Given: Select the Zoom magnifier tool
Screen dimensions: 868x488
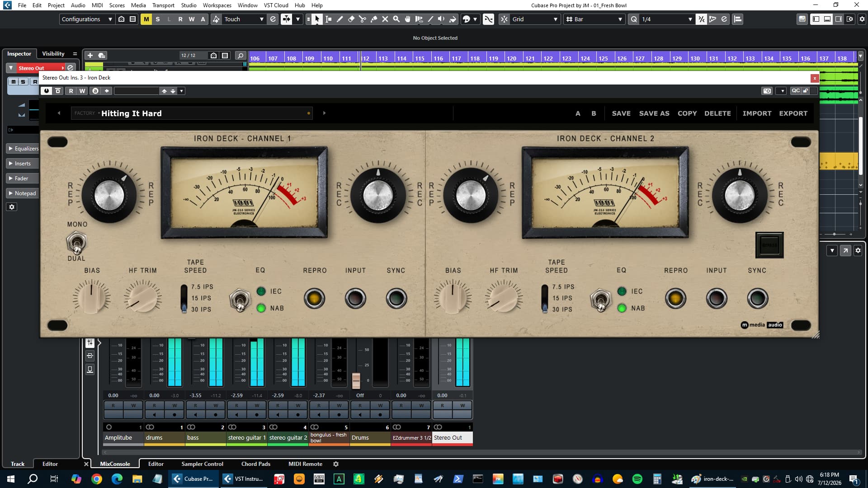Looking at the screenshot, I should (396, 19).
